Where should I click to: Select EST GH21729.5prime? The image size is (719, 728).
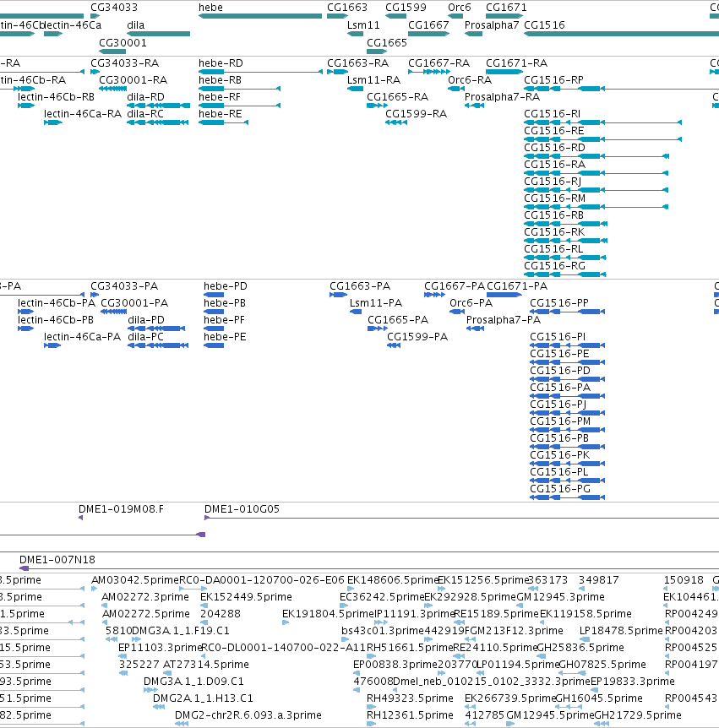tap(602, 724)
